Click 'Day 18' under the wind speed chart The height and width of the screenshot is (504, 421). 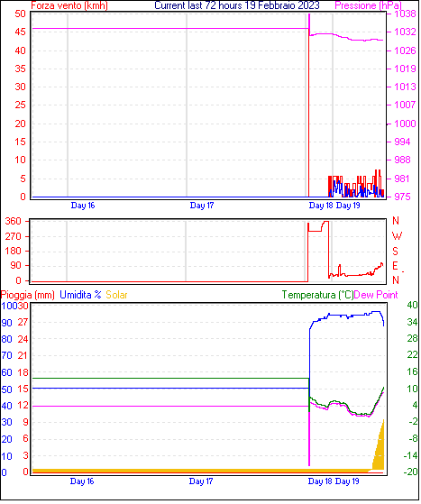321,206
